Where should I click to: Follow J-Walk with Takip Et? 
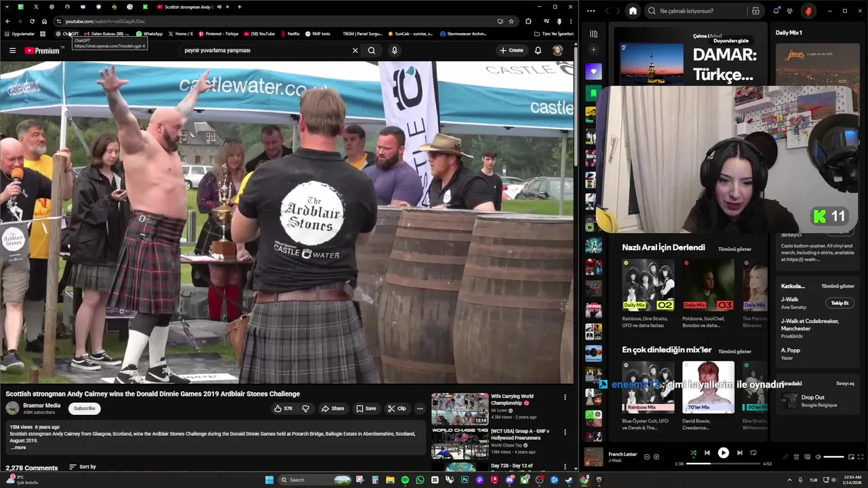[840, 303]
